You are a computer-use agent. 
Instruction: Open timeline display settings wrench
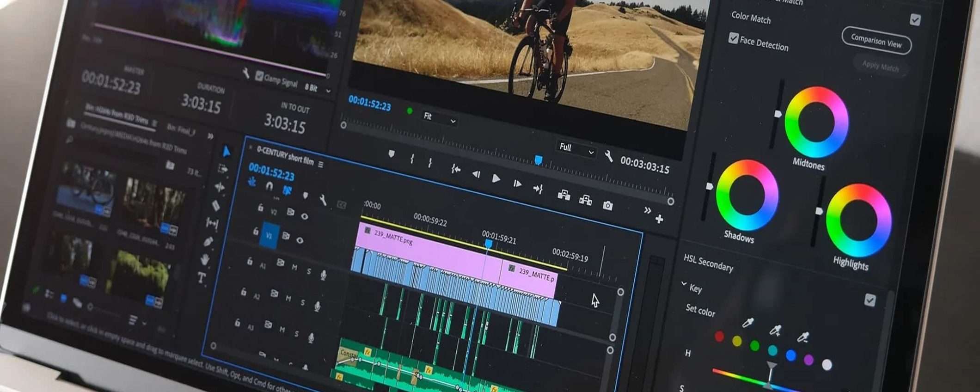click(323, 200)
